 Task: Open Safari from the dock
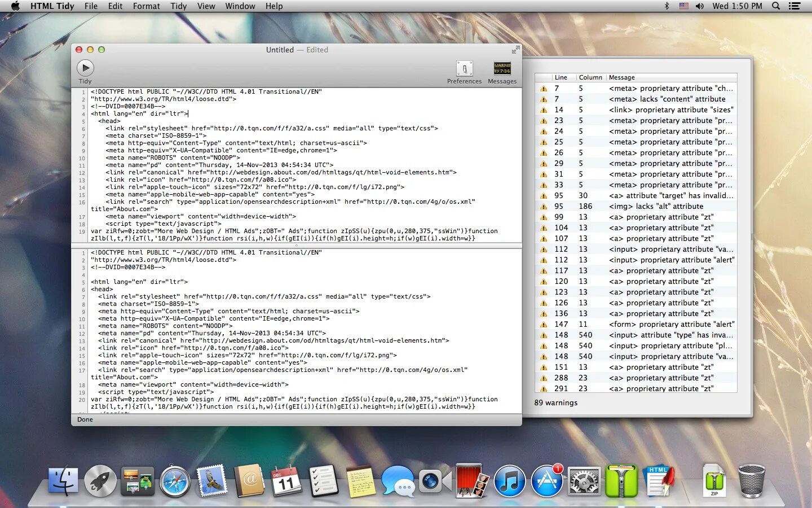175,481
